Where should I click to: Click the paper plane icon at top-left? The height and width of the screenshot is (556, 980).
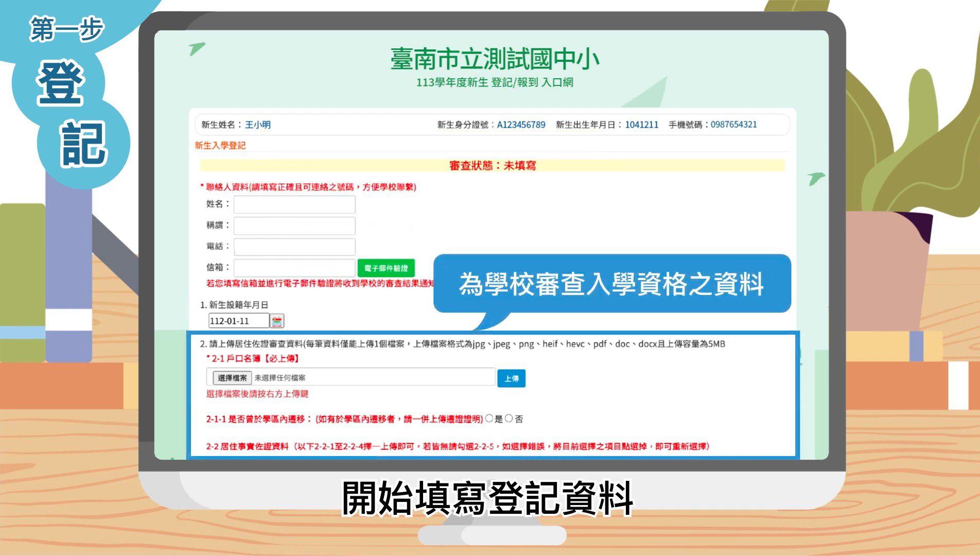pos(196,49)
